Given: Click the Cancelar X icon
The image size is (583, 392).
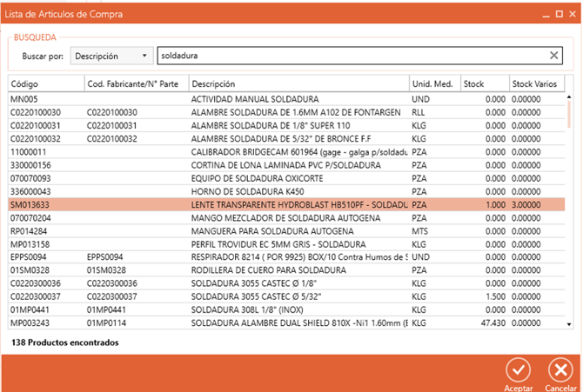Looking at the screenshot, I should coord(560,370).
